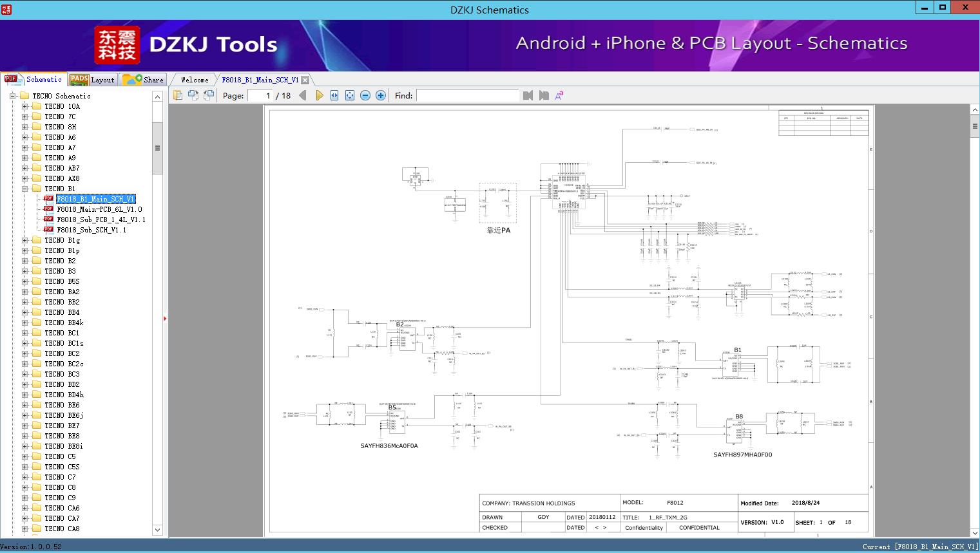Switch to the Layout tab
The width and height of the screenshot is (980, 553).
coord(92,80)
